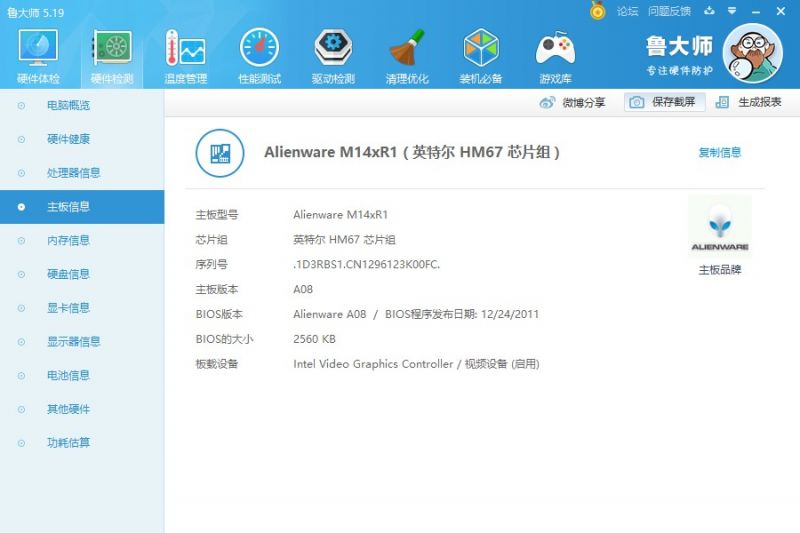Click the 保存截屏 save screenshot button

[664, 102]
